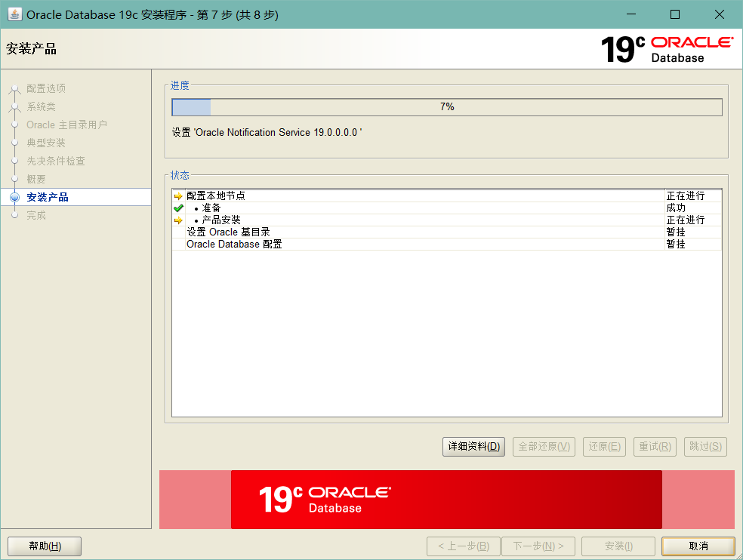743x560 pixels.
Task: Open help with 帮助(H) button
Action: (45, 546)
